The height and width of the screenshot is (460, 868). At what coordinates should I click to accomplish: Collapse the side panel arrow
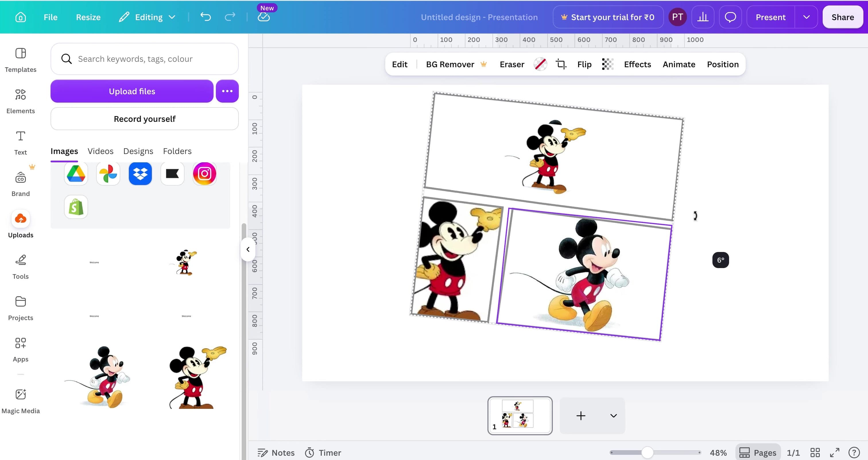248,249
